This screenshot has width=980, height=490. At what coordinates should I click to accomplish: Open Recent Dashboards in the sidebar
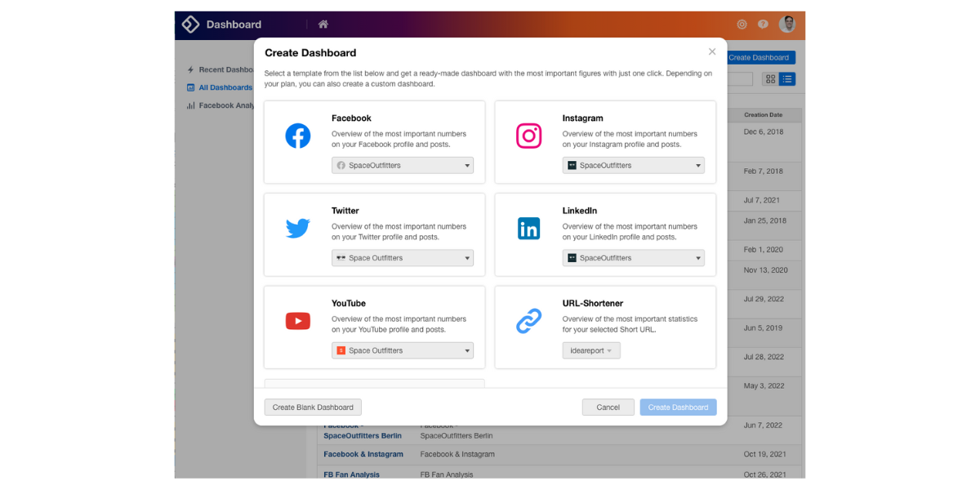point(225,70)
